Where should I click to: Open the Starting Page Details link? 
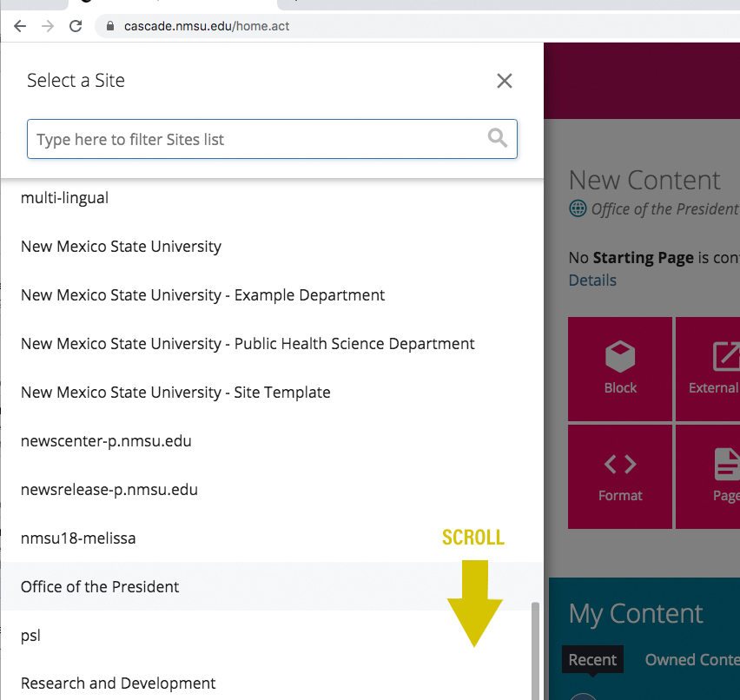tap(592, 280)
